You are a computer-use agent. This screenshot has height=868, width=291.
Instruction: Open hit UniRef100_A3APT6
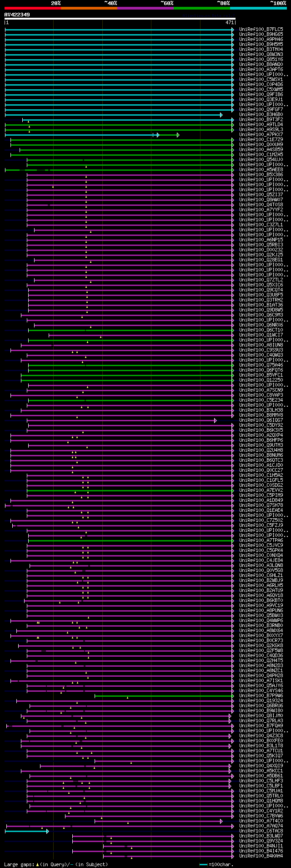click(261, 70)
